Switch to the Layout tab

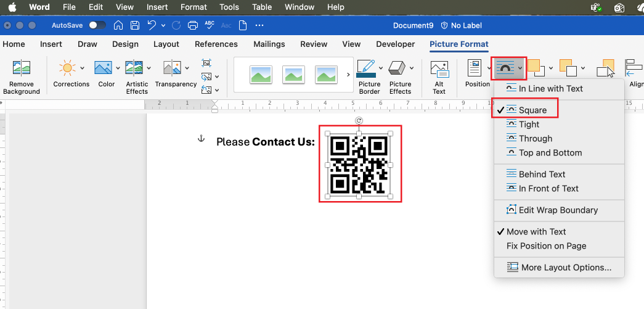166,44
